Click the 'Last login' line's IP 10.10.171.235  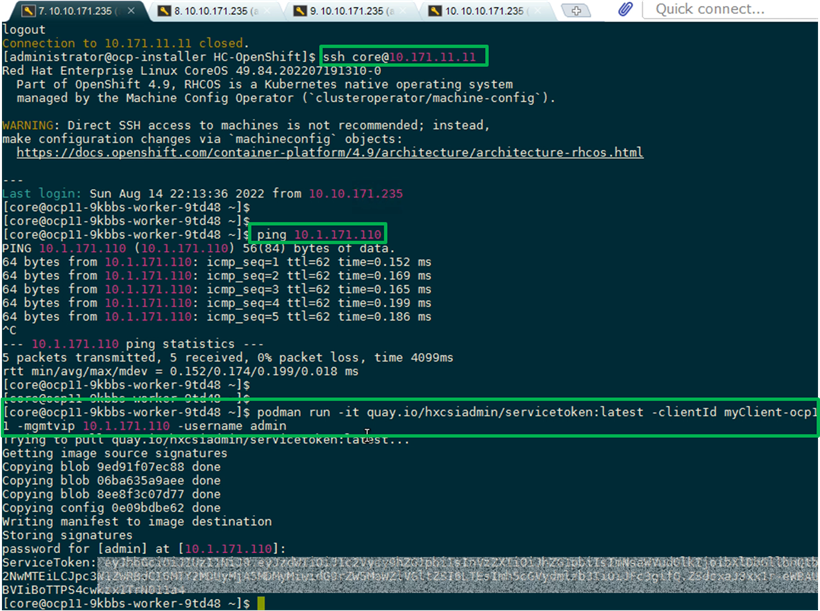pyautogui.click(x=356, y=194)
